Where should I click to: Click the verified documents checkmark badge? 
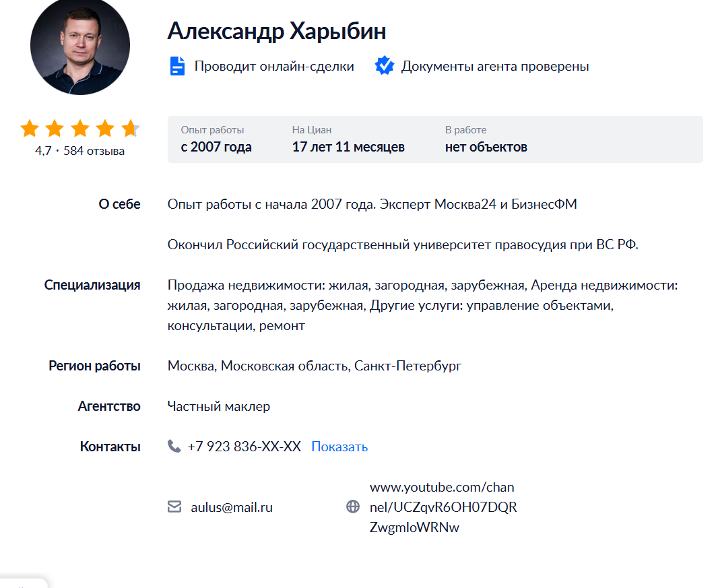(x=385, y=66)
